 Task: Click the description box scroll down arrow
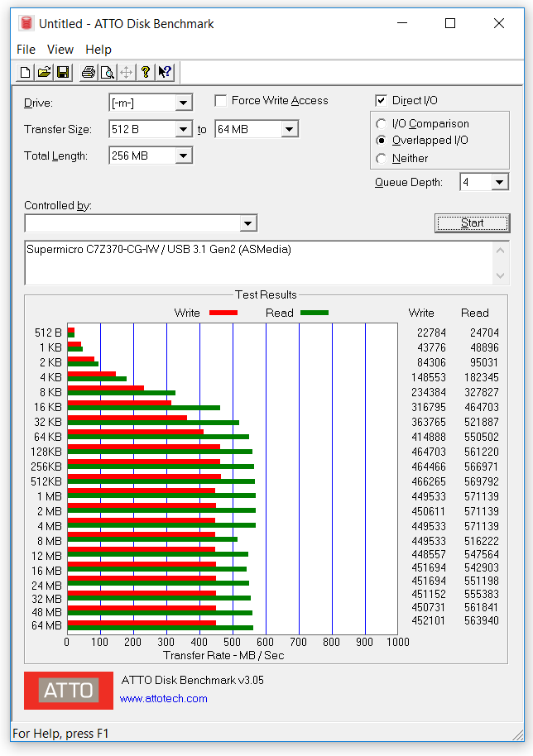click(x=500, y=275)
